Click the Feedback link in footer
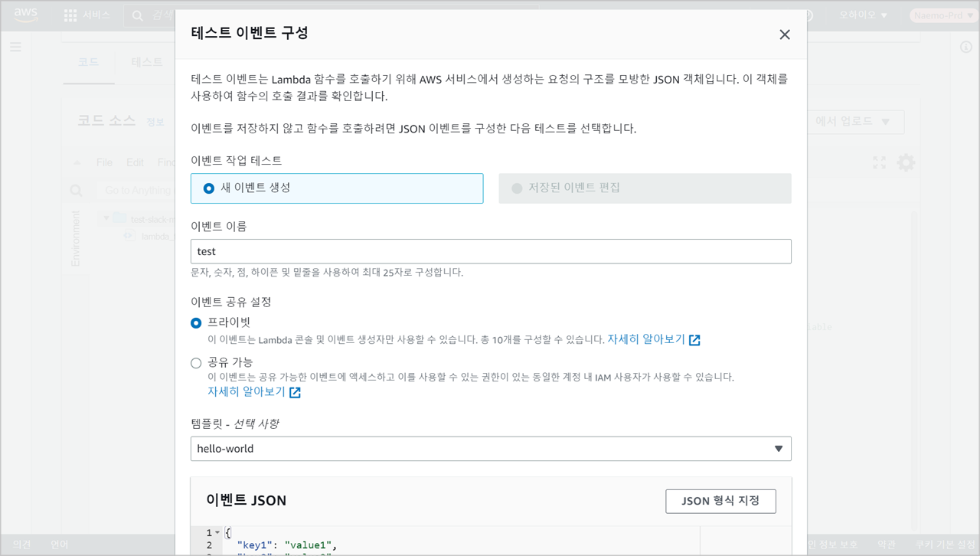This screenshot has height=556, width=980. (x=22, y=545)
